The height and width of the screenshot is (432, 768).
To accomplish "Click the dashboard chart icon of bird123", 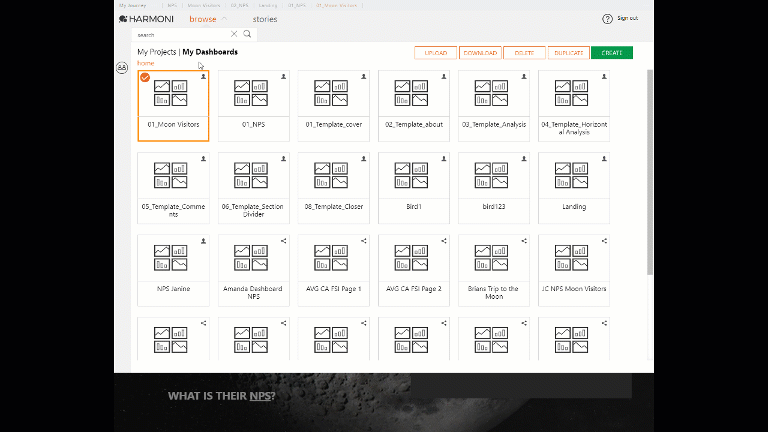I will click(x=491, y=175).
